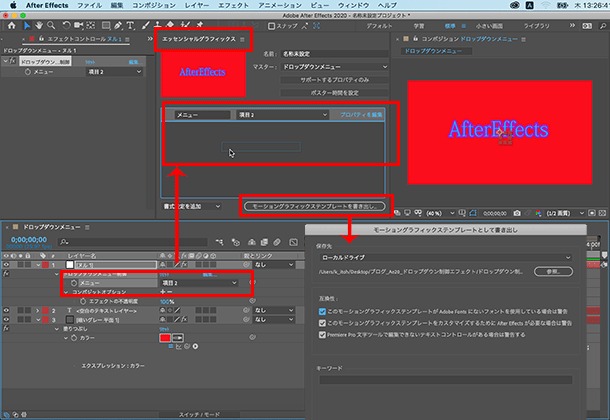Select the Type (T) tool

click(x=130, y=26)
